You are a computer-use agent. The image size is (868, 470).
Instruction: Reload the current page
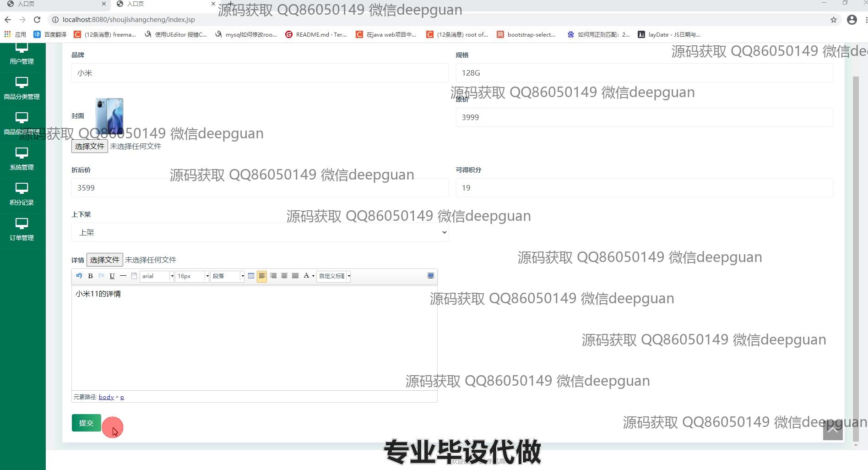[x=38, y=20]
